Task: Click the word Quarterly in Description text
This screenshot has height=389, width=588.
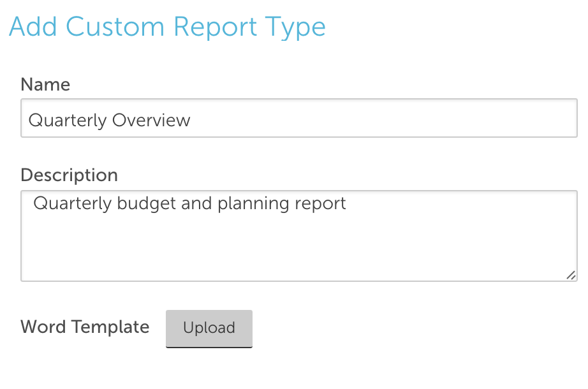Action: (72, 204)
